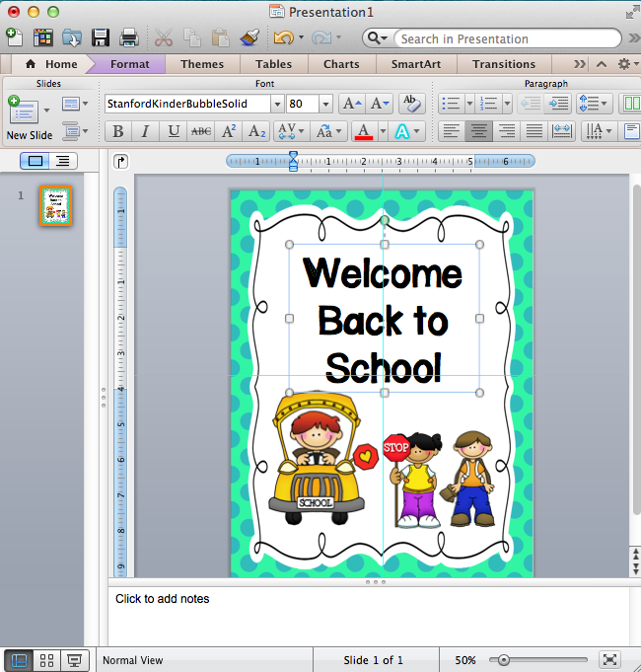The width and height of the screenshot is (641, 672).
Task: Click the New Slide button
Action: [x=25, y=111]
